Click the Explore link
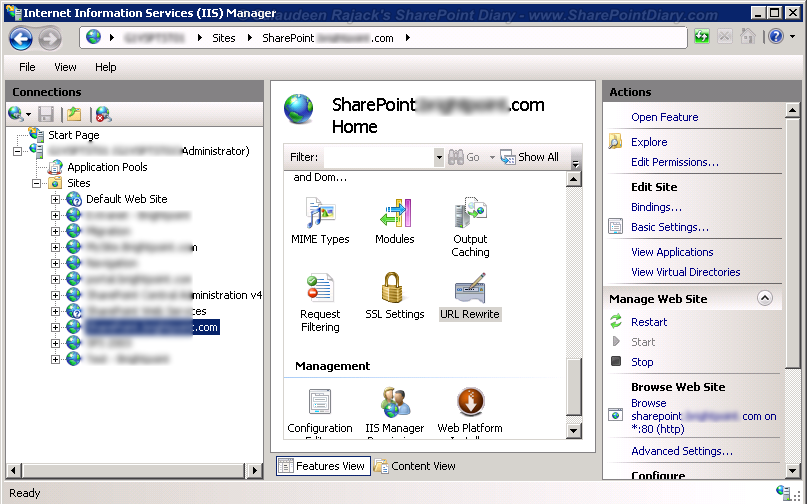This screenshot has width=808, height=504. click(649, 142)
